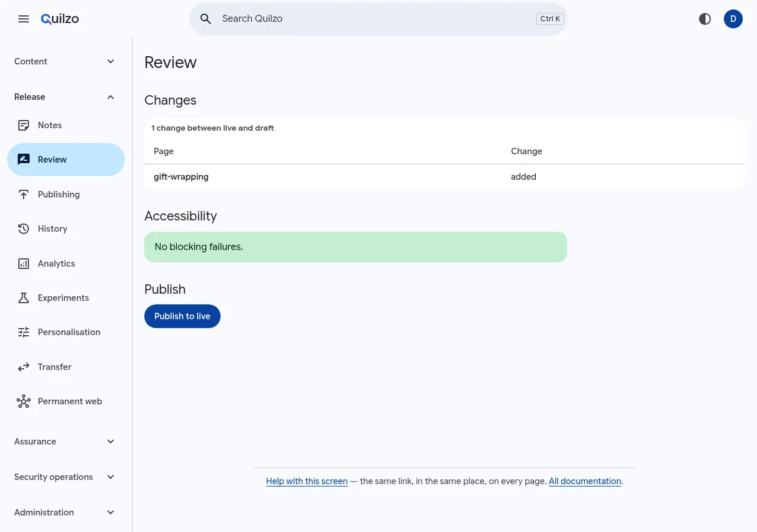Select Permanent web in sidebar
Image resolution: width=757 pixels, height=532 pixels.
66,401
